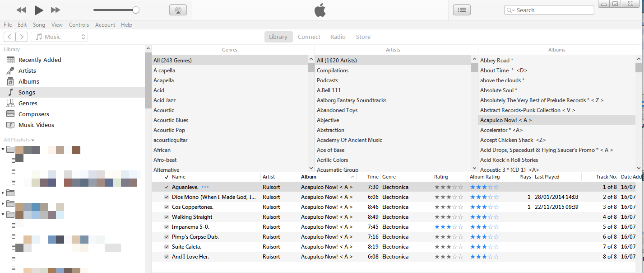Click the Previous track rewind button

point(21,10)
